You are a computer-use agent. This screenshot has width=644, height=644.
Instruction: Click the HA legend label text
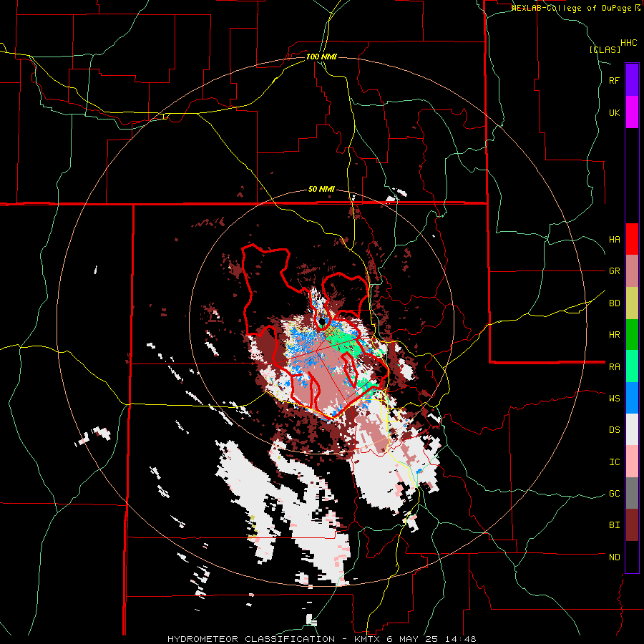click(615, 240)
